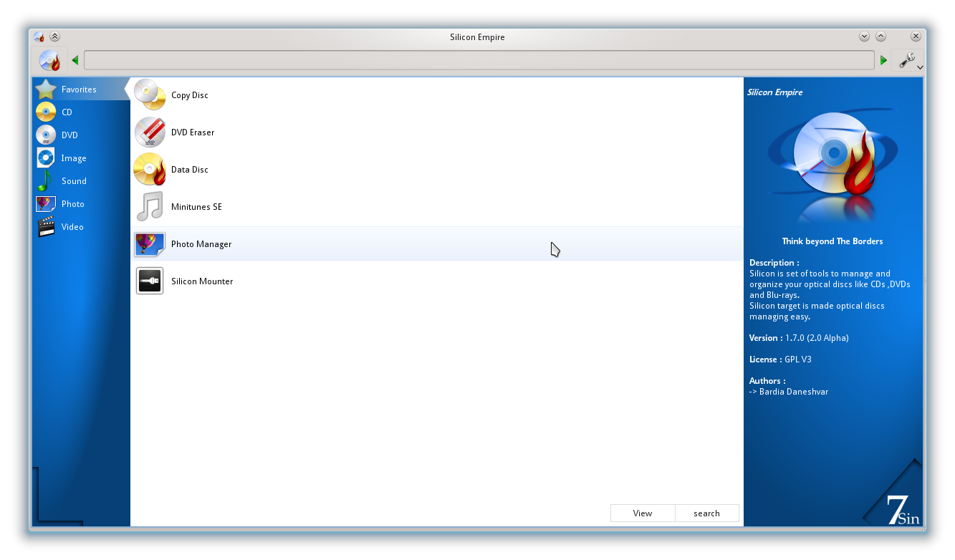Screen dimensions: 955x560
Task: Open the Minitunes SE music icon
Action: click(150, 207)
